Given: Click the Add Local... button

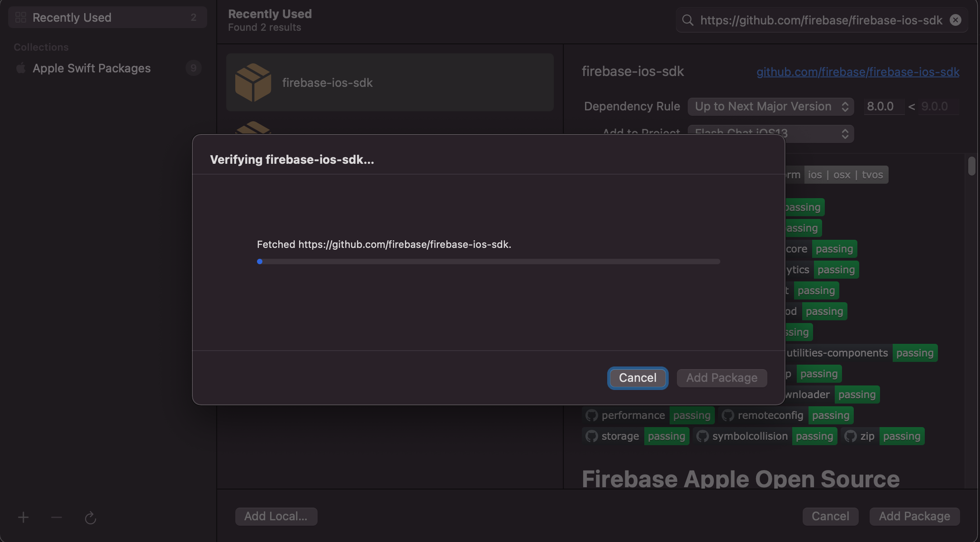Looking at the screenshot, I should click(x=276, y=516).
